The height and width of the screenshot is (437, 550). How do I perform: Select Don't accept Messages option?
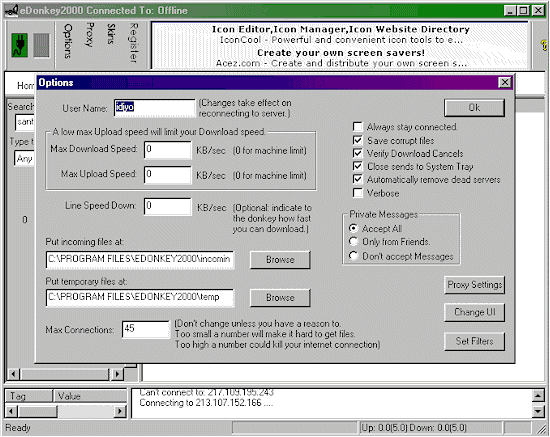point(354,256)
